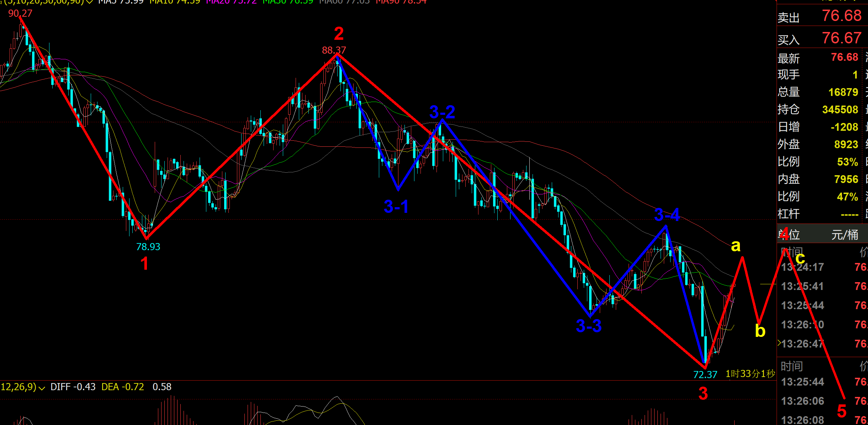Click the arrow marker beside 13:26:47
The image size is (868, 425).
point(779,343)
